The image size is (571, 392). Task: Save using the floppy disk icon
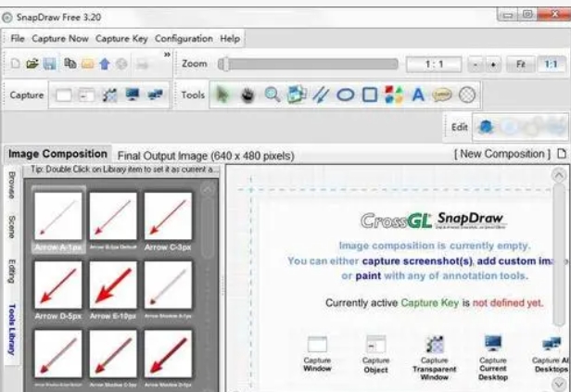(x=49, y=64)
